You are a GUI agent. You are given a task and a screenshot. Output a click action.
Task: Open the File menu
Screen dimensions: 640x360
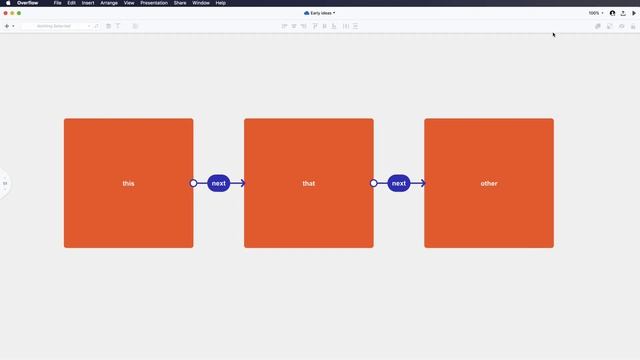click(x=58, y=3)
